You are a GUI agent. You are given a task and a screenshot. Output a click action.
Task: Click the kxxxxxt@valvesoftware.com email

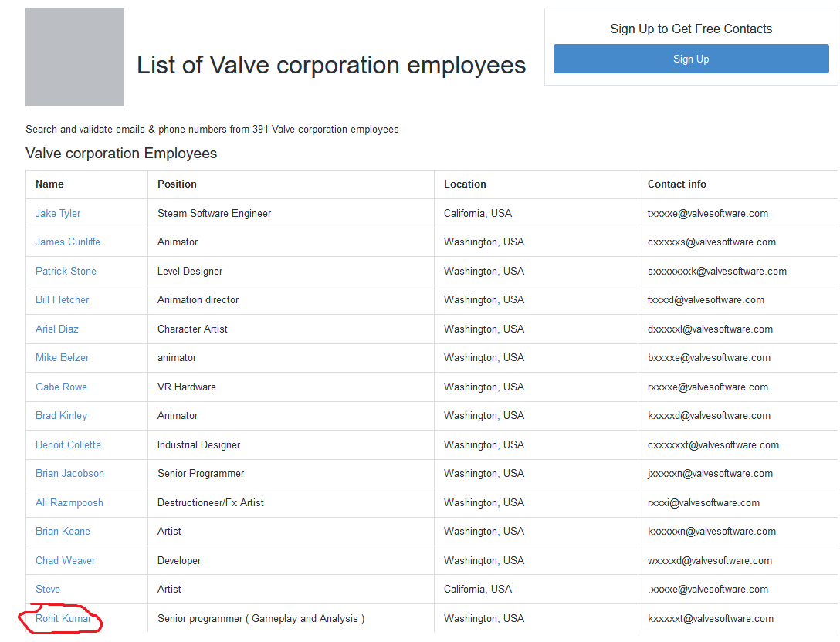pyautogui.click(x=710, y=618)
